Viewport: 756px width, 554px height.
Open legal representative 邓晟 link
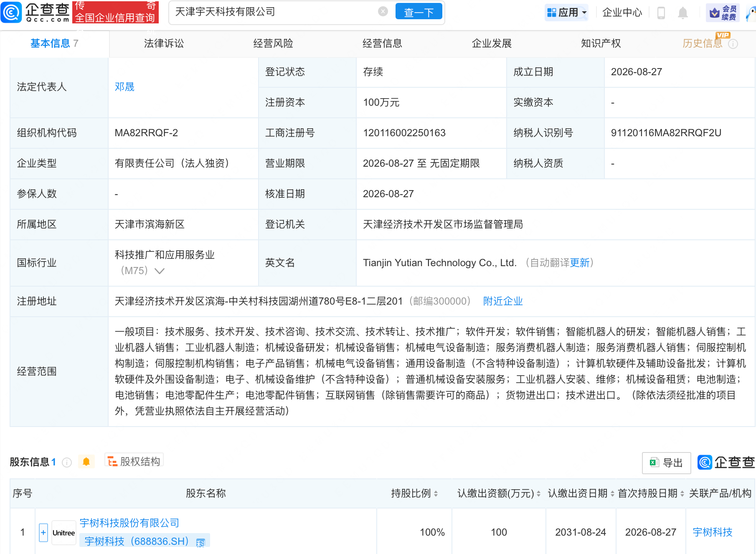124,87
